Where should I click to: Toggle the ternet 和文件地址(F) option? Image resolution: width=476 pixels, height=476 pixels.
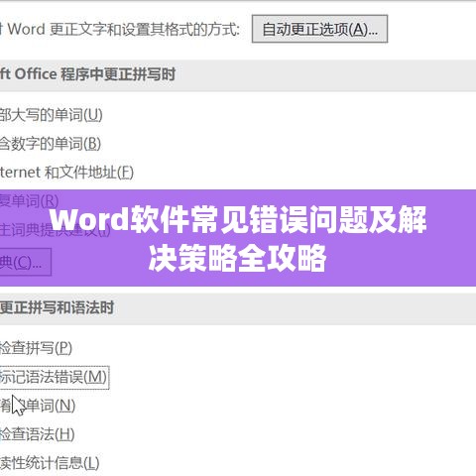[x=66, y=173]
